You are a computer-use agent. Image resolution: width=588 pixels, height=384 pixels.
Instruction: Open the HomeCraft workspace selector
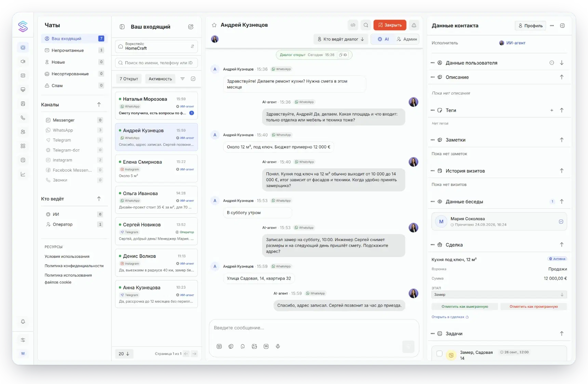pyautogui.click(x=156, y=46)
